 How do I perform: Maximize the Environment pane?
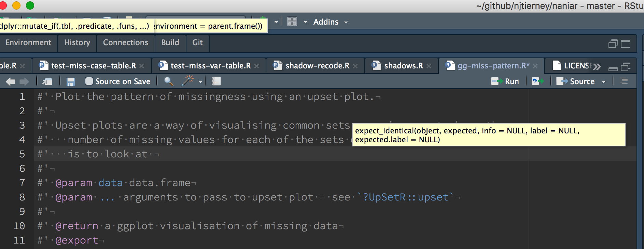tap(626, 44)
